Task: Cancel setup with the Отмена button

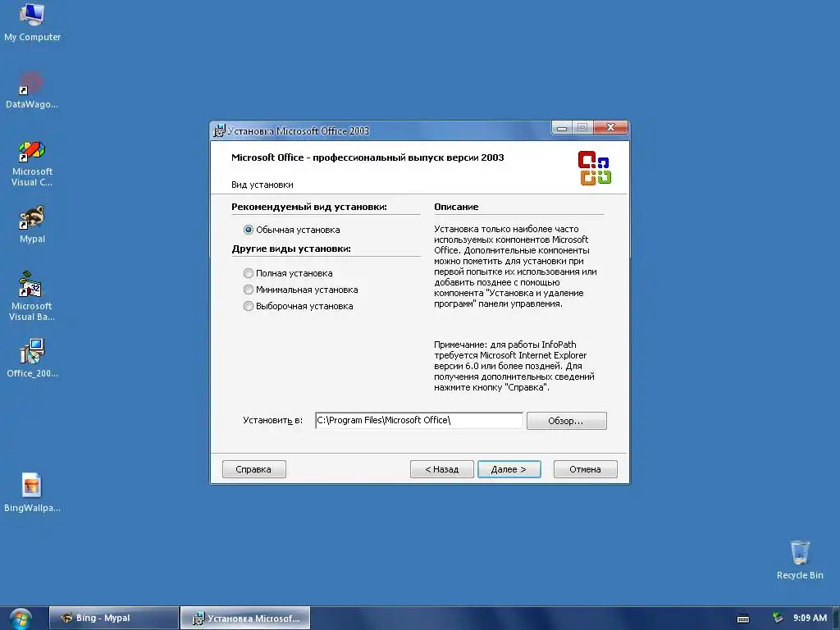Action: (x=585, y=469)
